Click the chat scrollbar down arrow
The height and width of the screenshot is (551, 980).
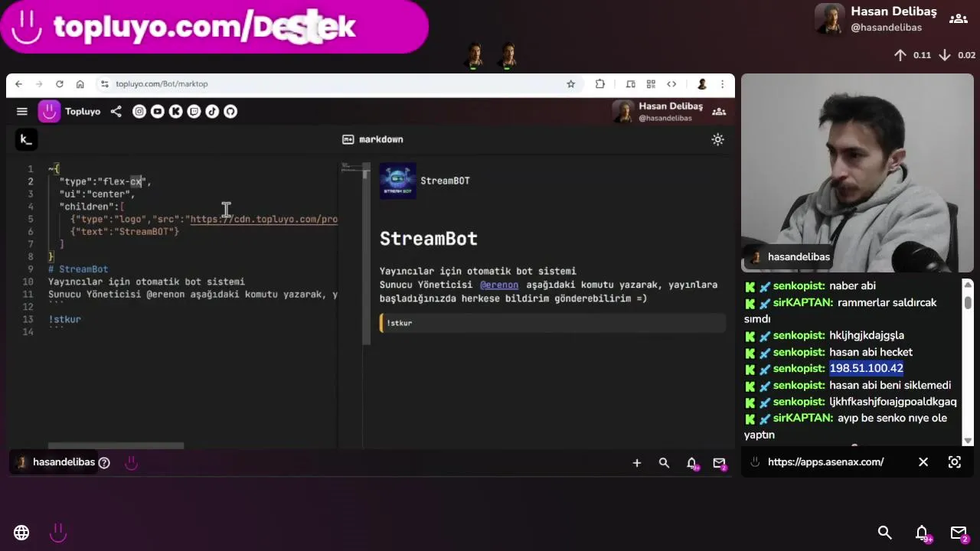pyautogui.click(x=968, y=441)
